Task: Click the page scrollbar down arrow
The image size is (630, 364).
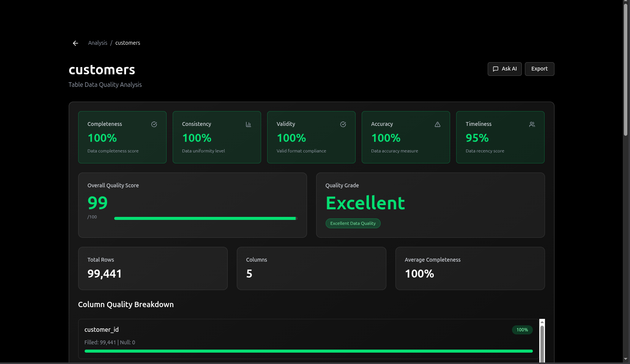Action: 625,359
